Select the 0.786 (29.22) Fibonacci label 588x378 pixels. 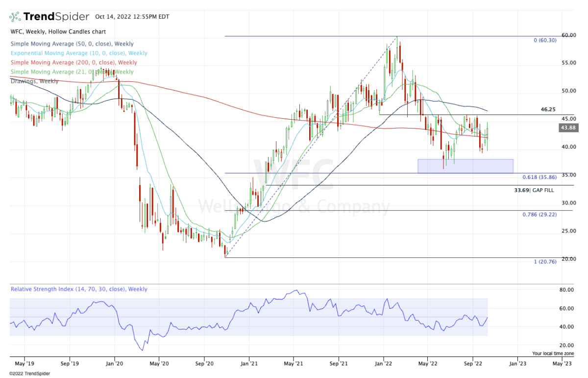click(x=538, y=215)
